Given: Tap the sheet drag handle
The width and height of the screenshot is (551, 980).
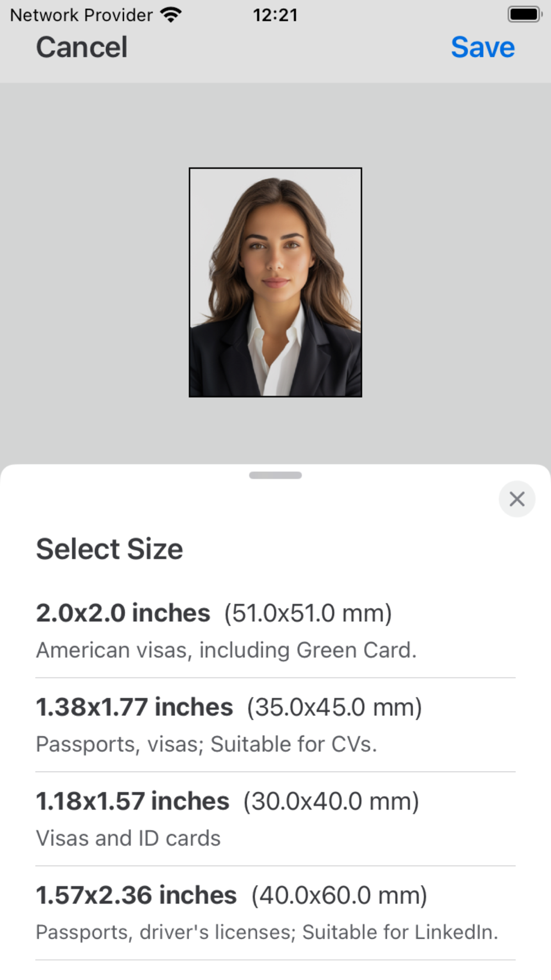Looking at the screenshot, I should tap(275, 475).
